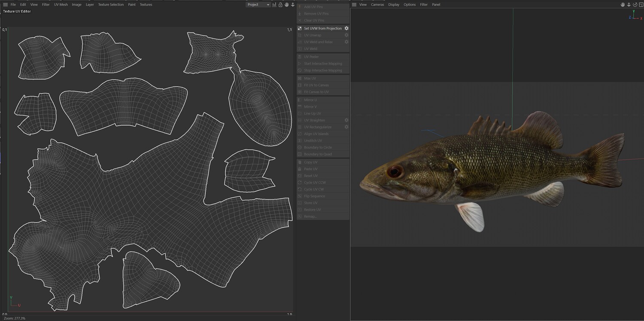Click the Max UV icon
644x321 pixels.
pos(300,79)
